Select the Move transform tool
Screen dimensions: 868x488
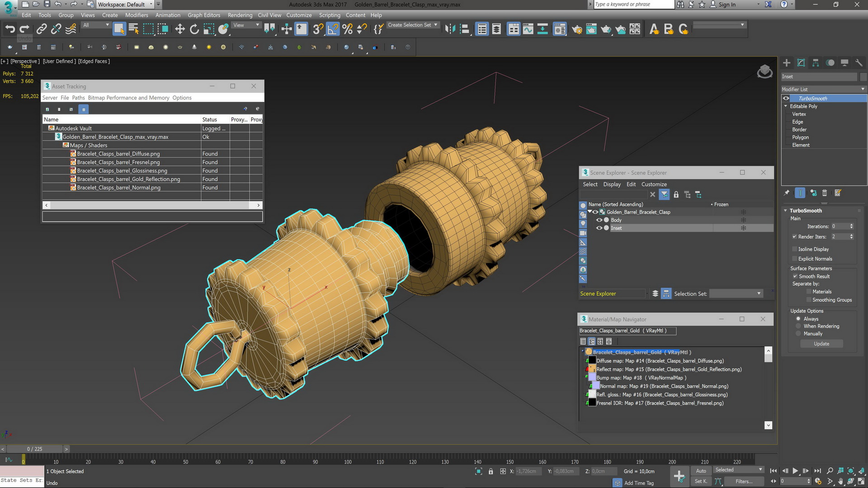coord(180,29)
